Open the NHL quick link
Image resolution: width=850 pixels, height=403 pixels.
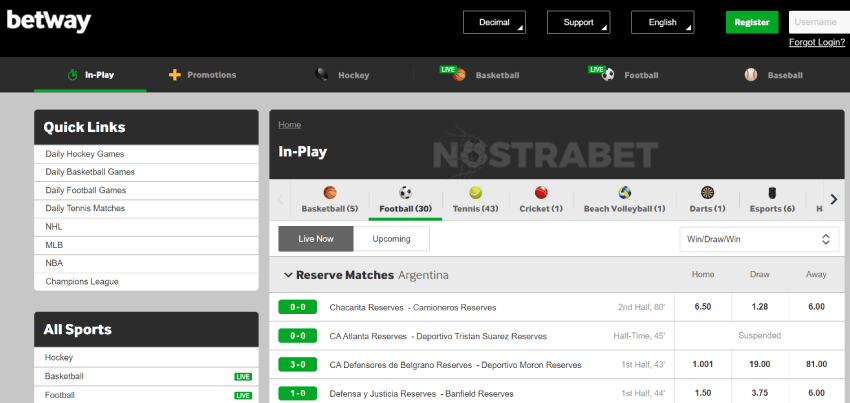(146, 227)
